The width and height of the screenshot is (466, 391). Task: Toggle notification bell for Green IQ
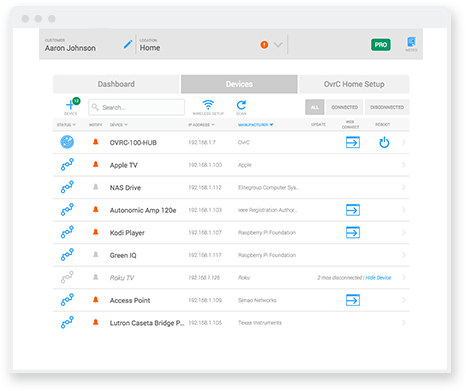pyautogui.click(x=96, y=255)
